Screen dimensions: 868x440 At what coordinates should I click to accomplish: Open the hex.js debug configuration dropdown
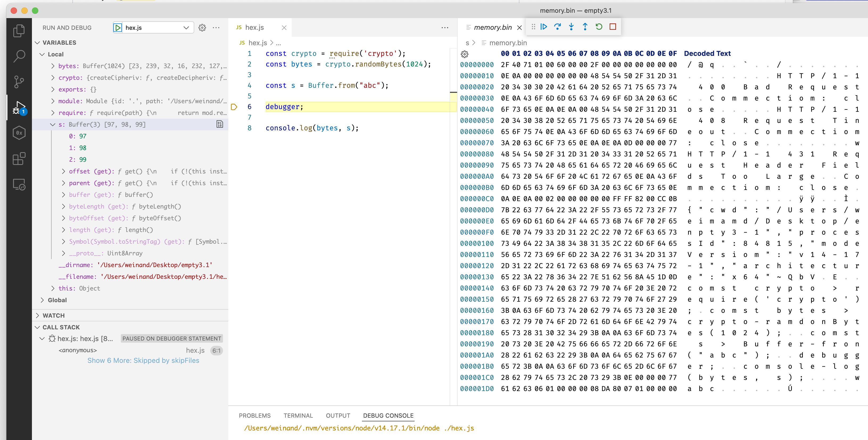coord(186,28)
